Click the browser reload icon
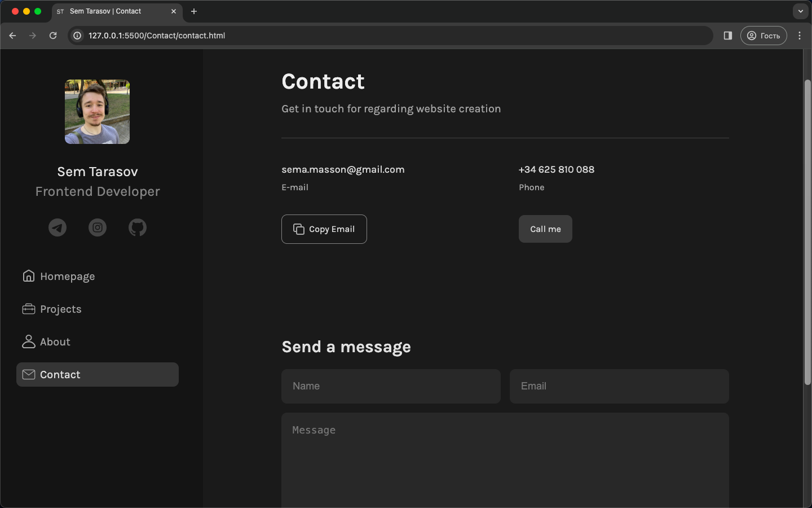812x508 pixels. tap(53, 36)
